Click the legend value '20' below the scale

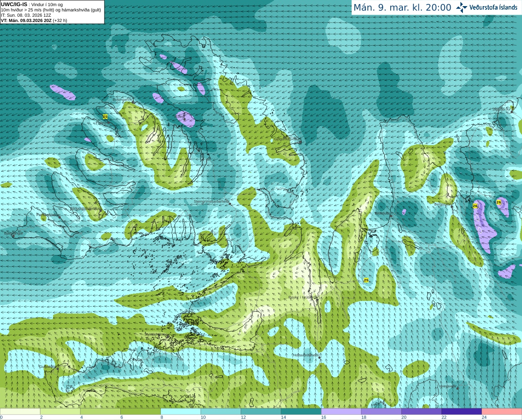(x=404, y=417)
